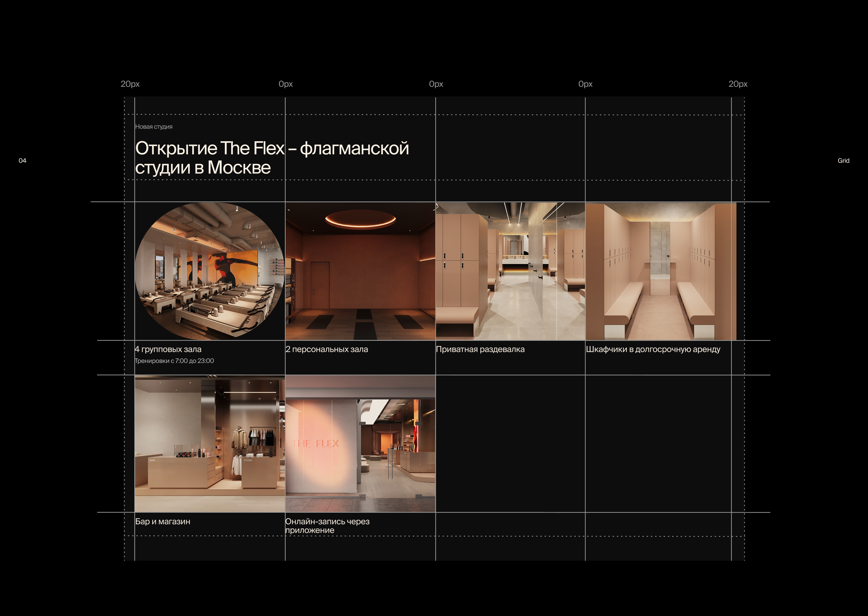Select 'Онлайн-запись через приложение' caption
This screenshot has width=868, height=616.
point(327,526)
